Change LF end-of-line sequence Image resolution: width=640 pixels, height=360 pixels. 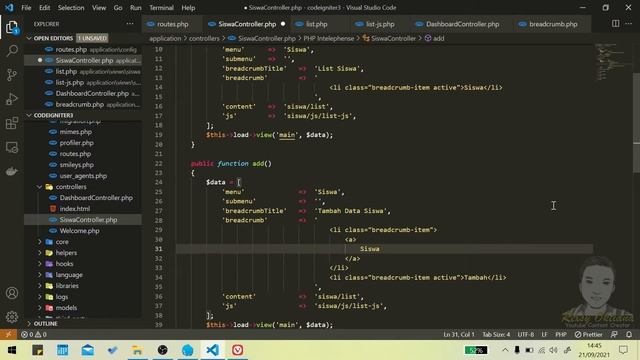coord(544,334)
